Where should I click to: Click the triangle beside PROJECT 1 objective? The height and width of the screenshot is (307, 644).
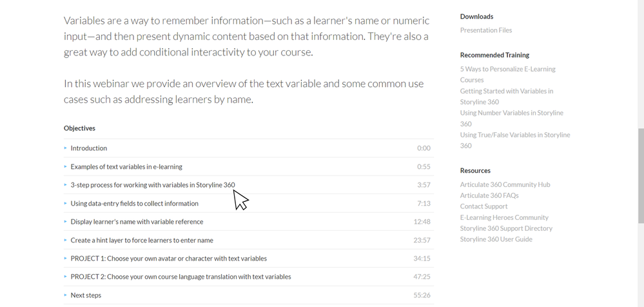point(66,259)
